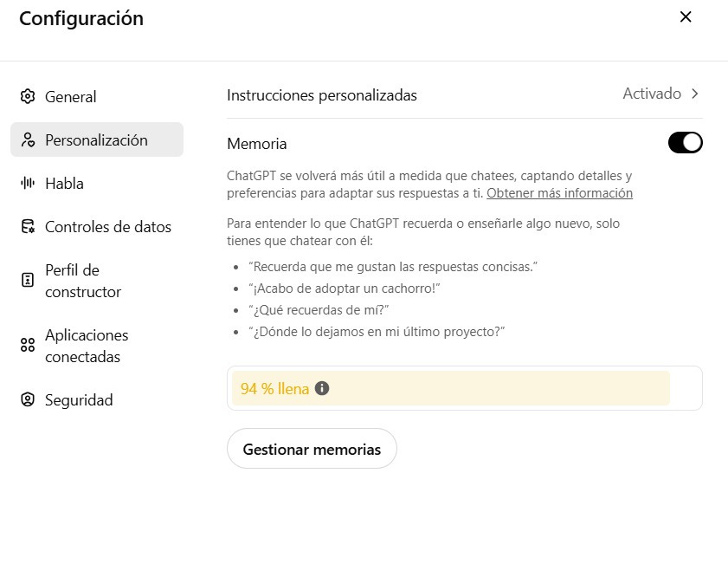The width and height of the screenshot is (728, 577).
Task: Follow the Obtener más información link
Action: pyautogui.click(x=559, y=193)
